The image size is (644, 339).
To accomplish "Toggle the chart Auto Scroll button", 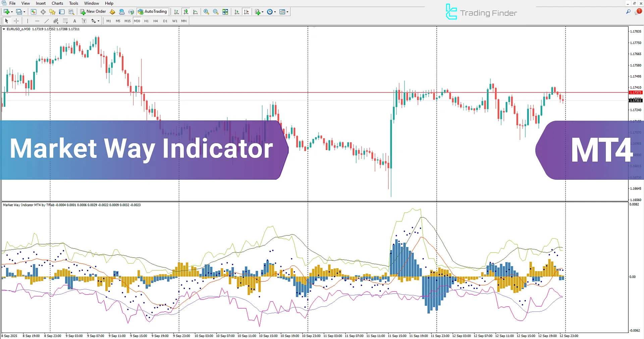I will 237,12.
